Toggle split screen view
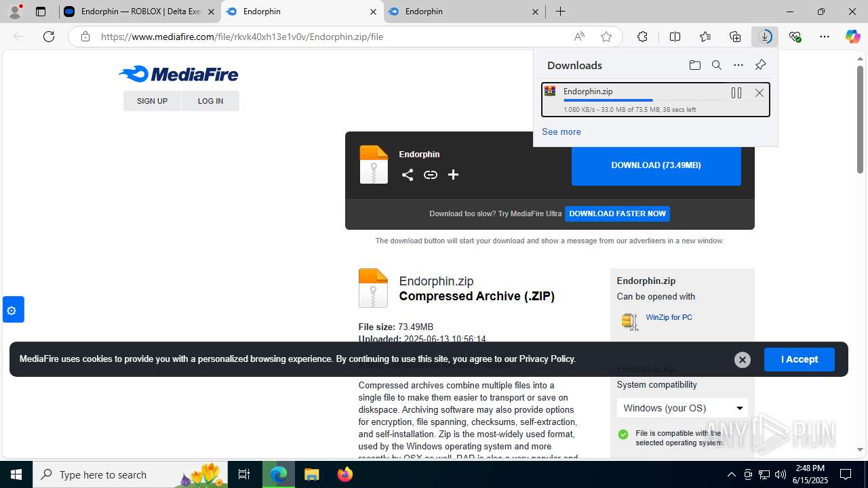Screen dimensions: 868x488 tap(675, 37)
